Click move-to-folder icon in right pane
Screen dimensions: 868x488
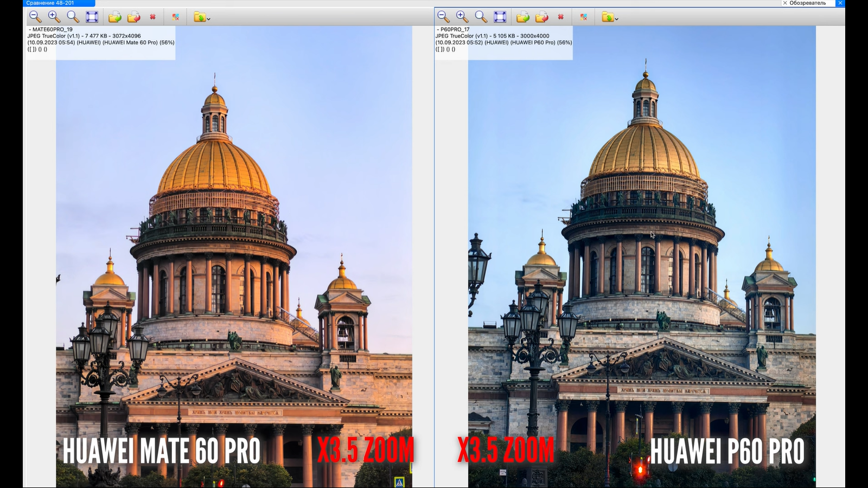(x=541, y=17)
